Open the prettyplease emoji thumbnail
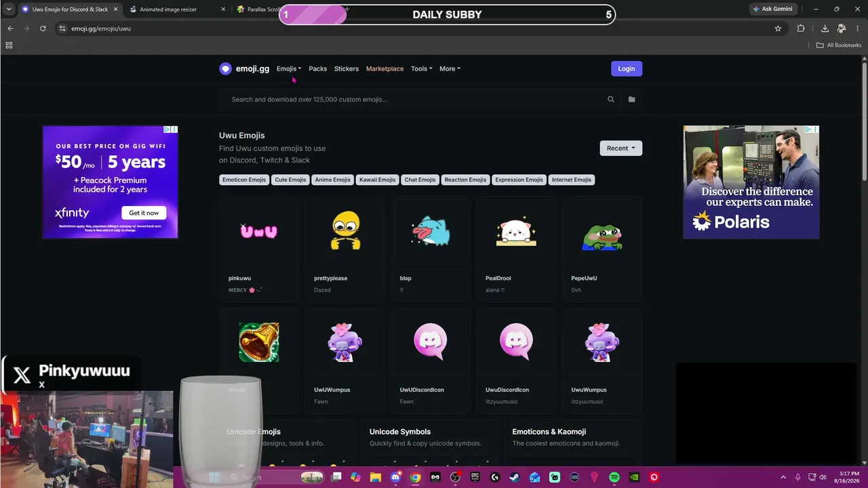The height and width of the screenshot is (488, 868). (344, 230)
